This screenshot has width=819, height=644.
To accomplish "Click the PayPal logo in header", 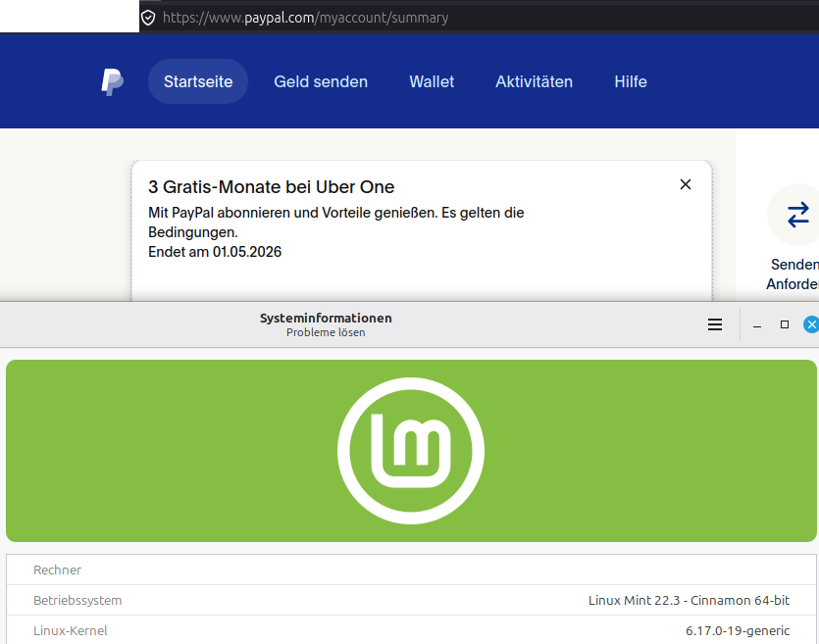I will (x=112, y=81).
